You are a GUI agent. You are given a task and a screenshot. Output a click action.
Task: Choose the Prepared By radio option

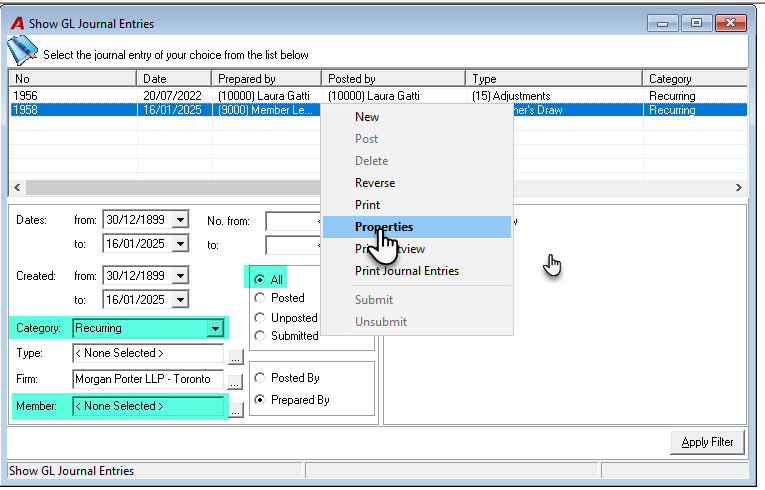[x=260, y=400]
